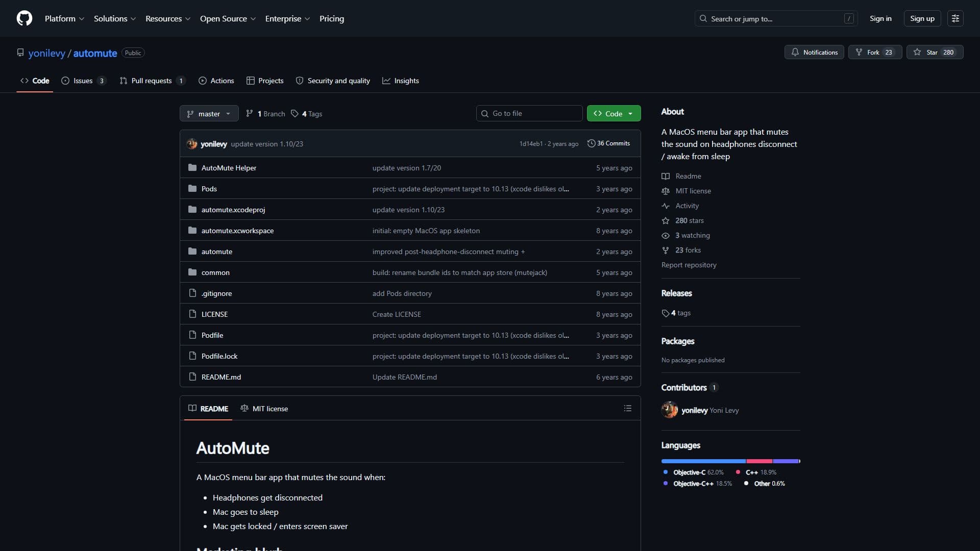Open the common folder
This screenshot has height=551, width=980.
[215, 272]
